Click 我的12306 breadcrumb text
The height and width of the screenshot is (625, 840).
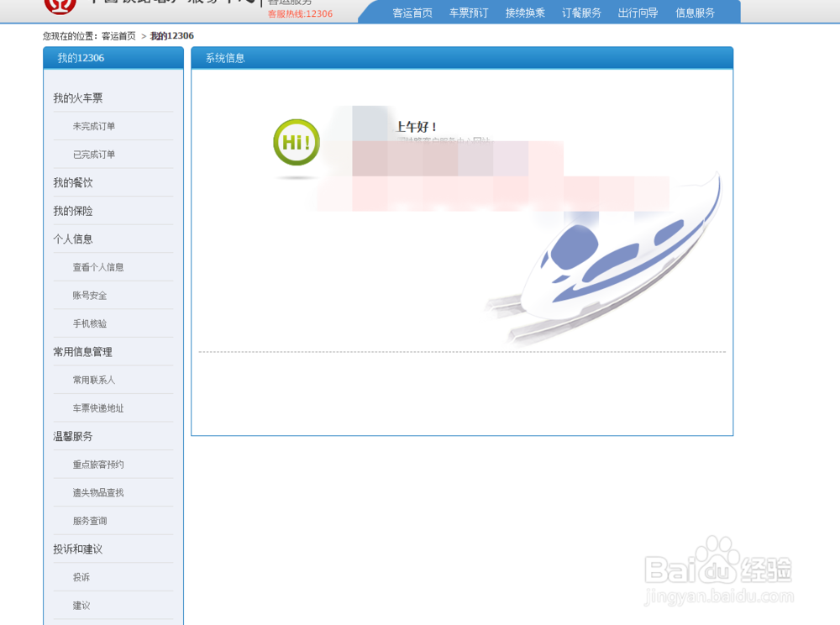pos(172,36)
